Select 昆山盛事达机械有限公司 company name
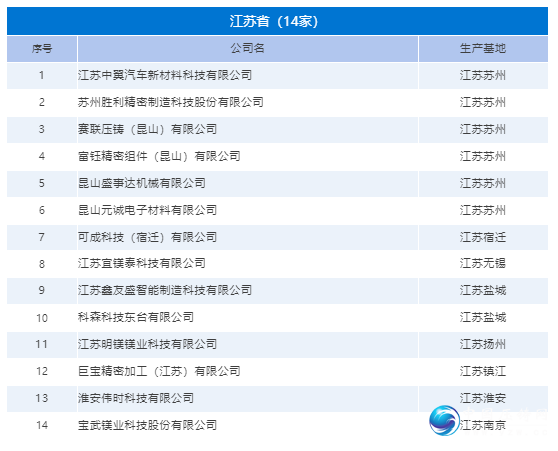Viewport: 558px width, 451px height. [x=142, y=183]
